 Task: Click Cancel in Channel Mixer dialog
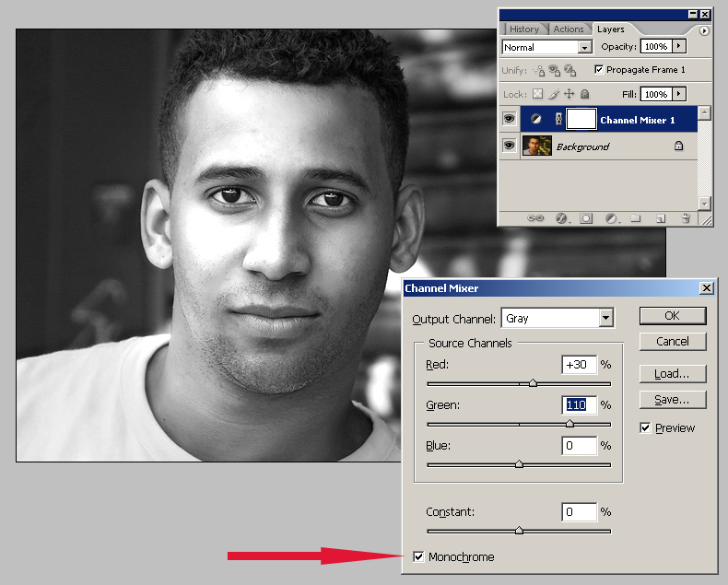point(673,341)
